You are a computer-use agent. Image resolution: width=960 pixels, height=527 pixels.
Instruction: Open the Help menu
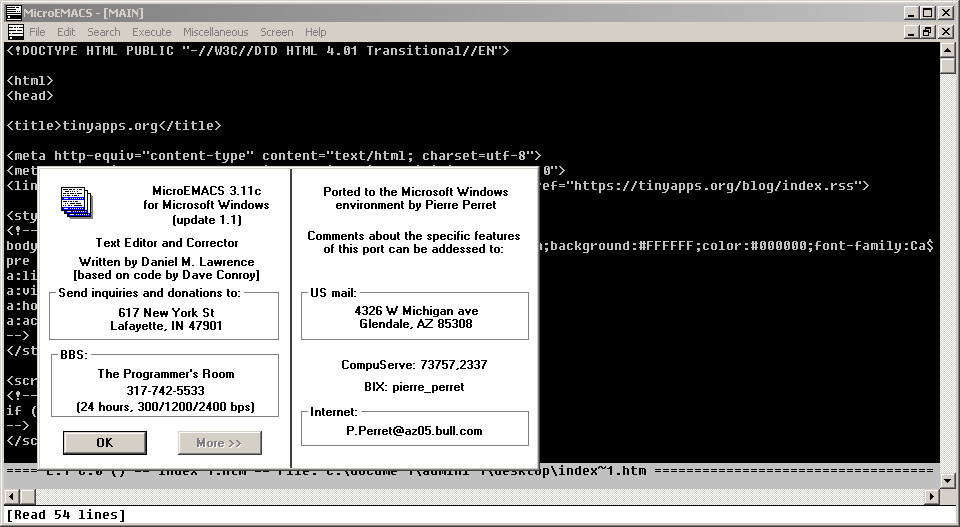[x=316, y=32]
